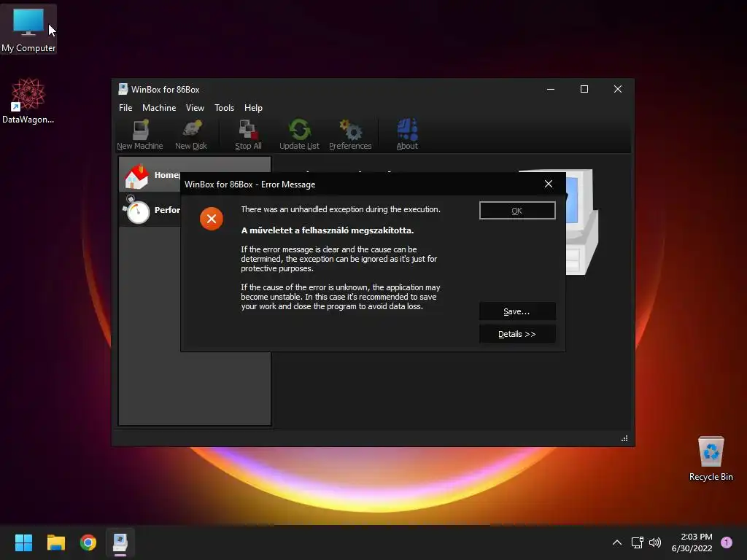Click the Stop All toolbar icon
This screenshot has width=747, height=560.
(248, 135)
